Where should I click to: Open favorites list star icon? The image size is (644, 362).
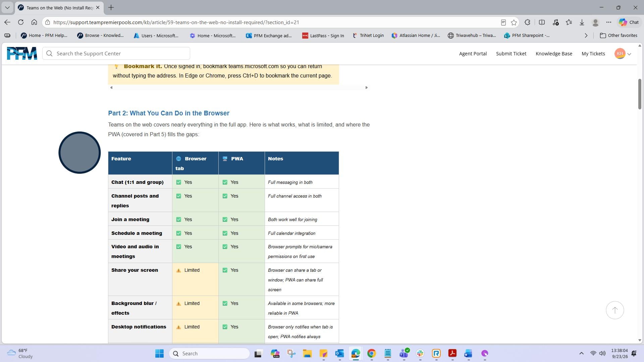click(569, 22)
